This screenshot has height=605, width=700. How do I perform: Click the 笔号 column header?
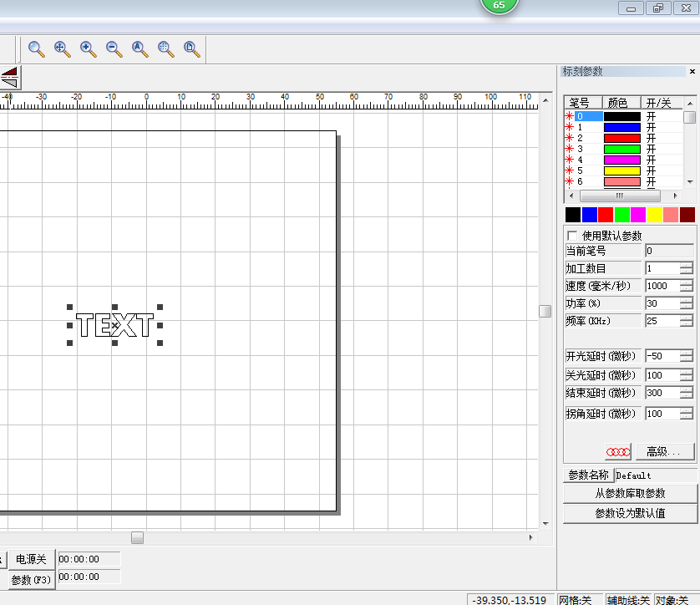pyautogui.click(x=580, y=103)
